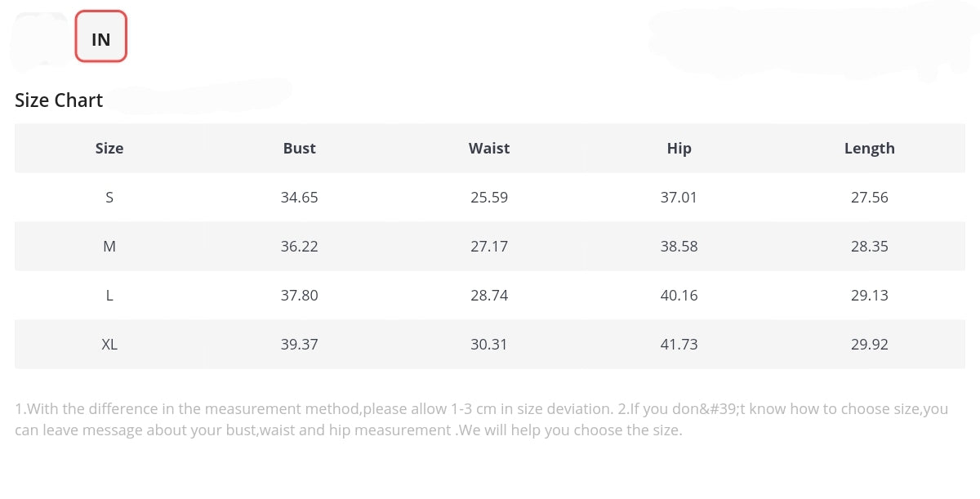Click the Length column header
The image size is (980, 499).
869,149
